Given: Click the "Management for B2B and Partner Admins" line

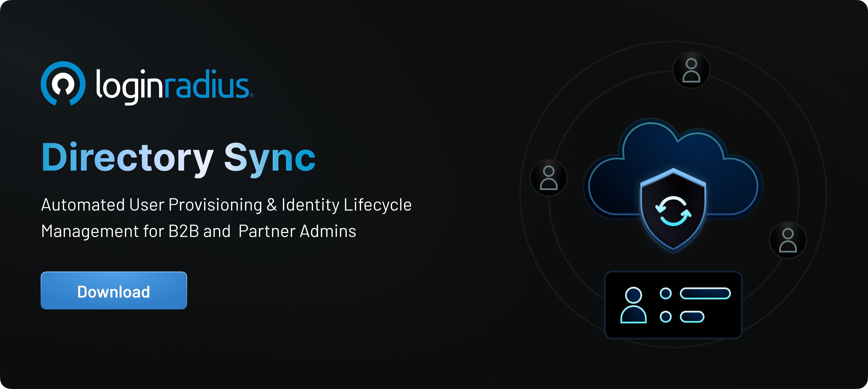Looking at the screenshot, I should (x=199, y=231).
